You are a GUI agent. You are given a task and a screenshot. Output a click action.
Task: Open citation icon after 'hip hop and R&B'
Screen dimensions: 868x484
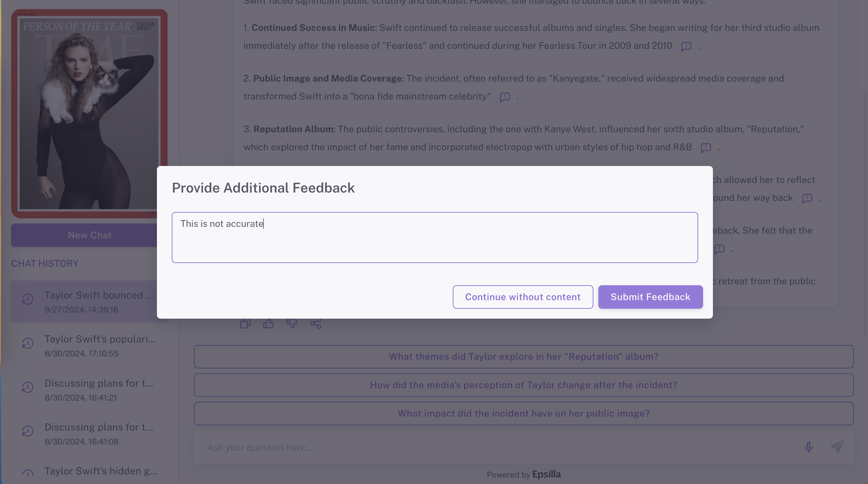coord(706,148)
